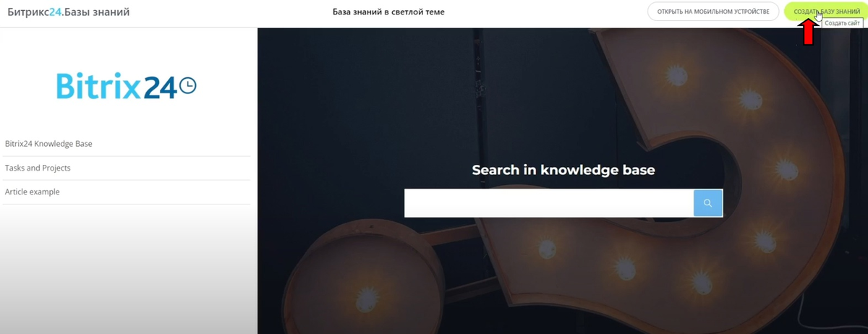
Task: Click the title База знаний в светлой теме
Action: click(x=388, y=12)
